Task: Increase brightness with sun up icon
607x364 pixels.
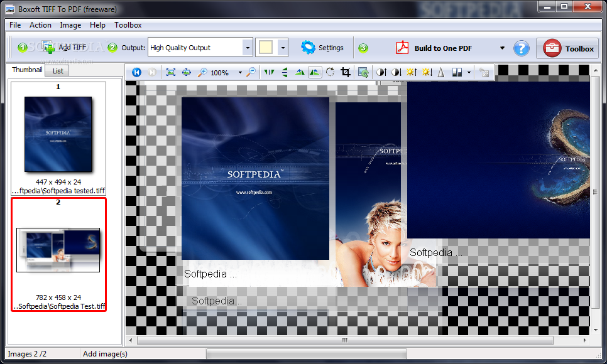Action: [x=412, y=72]
